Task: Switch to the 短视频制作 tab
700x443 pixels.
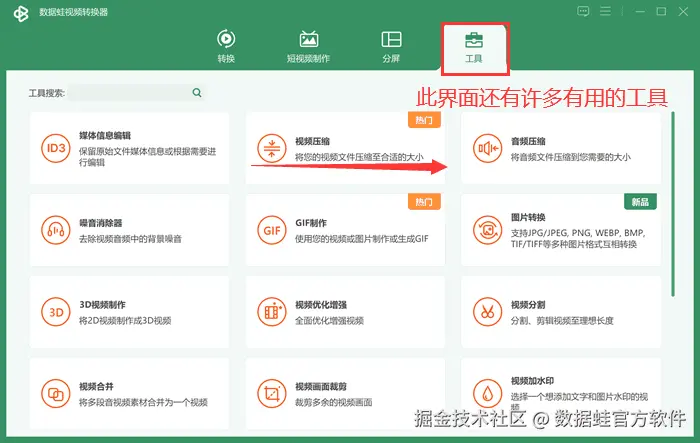Action: (x=308, y=46)
